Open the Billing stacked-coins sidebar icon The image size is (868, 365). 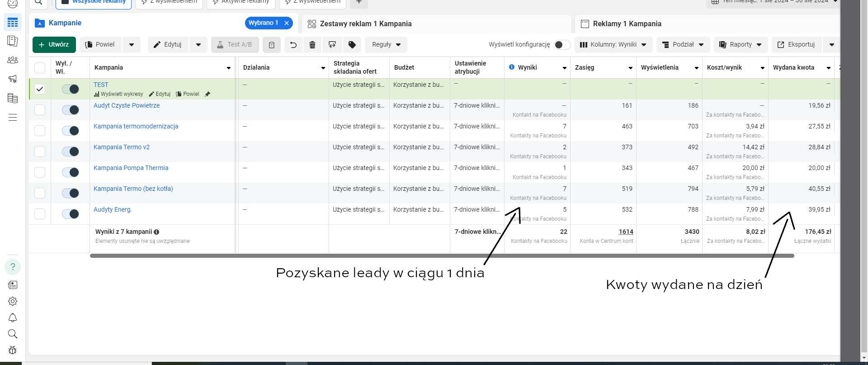click(x=13, y=98)
